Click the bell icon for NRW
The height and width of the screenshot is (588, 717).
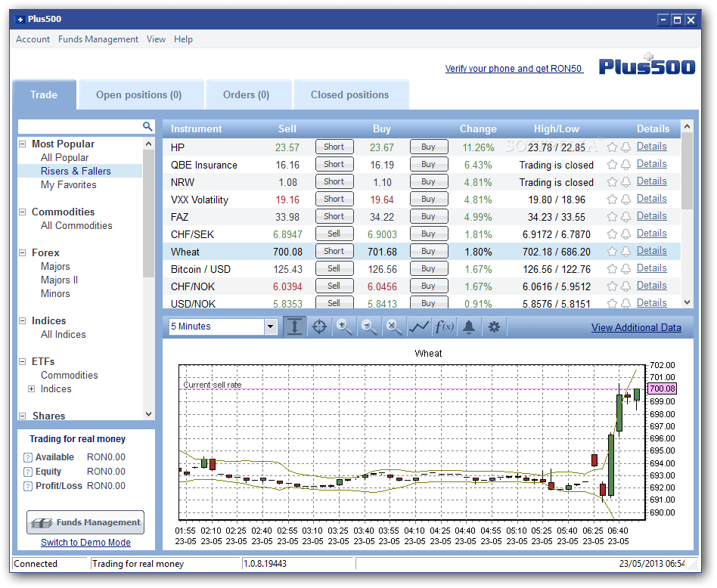626,182
